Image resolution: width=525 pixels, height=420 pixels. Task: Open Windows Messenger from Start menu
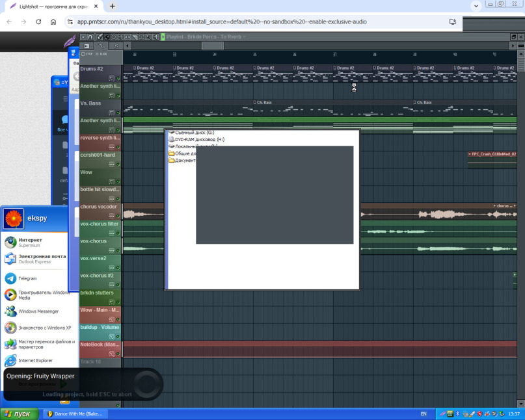(39, 311)
